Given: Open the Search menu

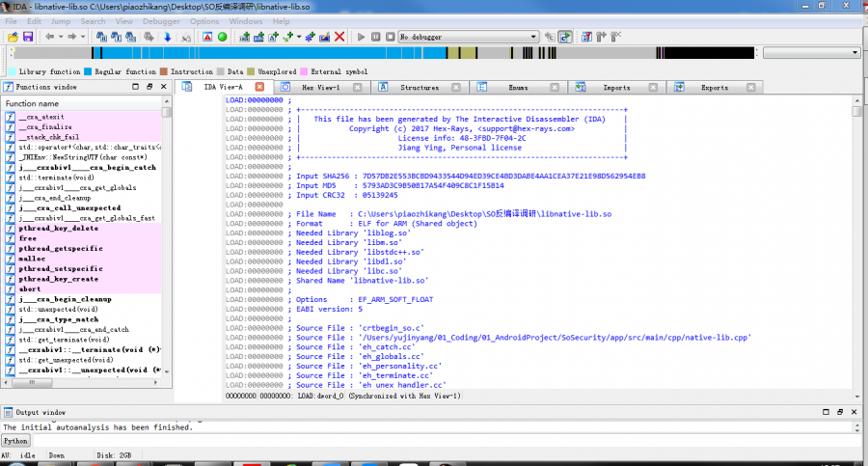Looking at the screenshot, I should point(93,21).
